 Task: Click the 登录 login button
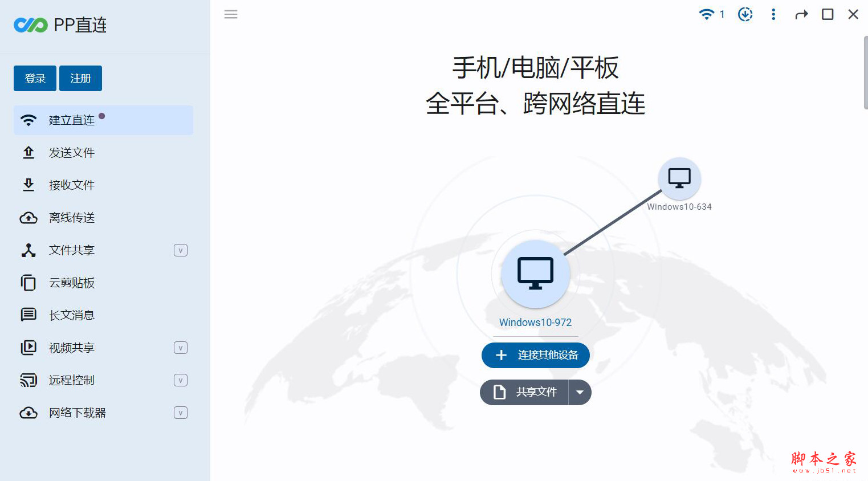[x=35, y=78]
